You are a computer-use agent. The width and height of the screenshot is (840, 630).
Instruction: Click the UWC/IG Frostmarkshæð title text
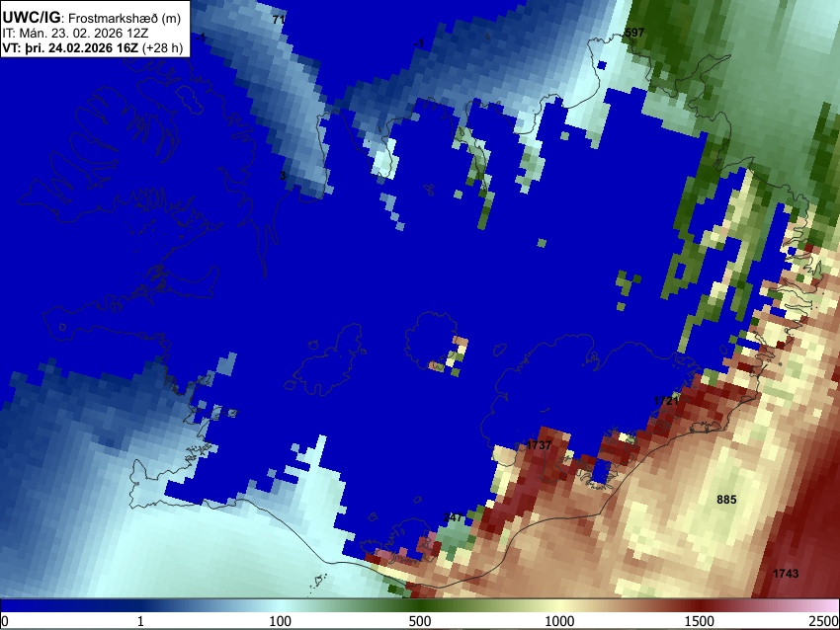pos(92,18)
